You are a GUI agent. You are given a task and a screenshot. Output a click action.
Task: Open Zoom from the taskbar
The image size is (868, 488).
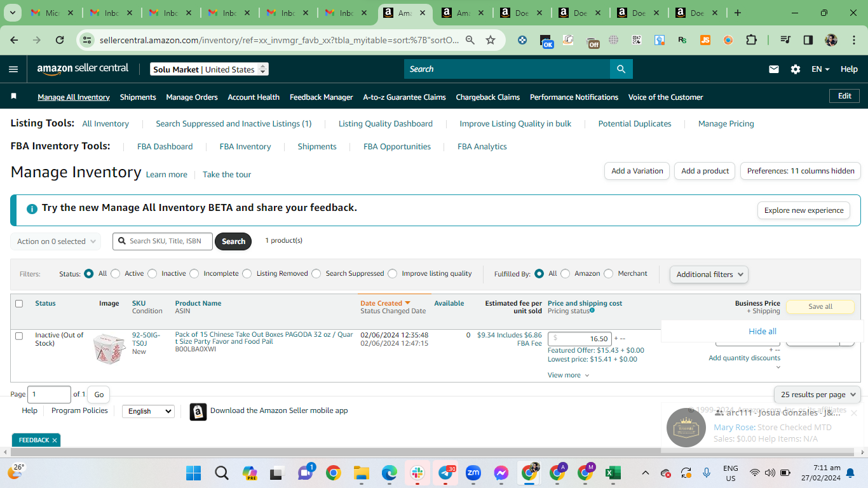pos(473,473)
